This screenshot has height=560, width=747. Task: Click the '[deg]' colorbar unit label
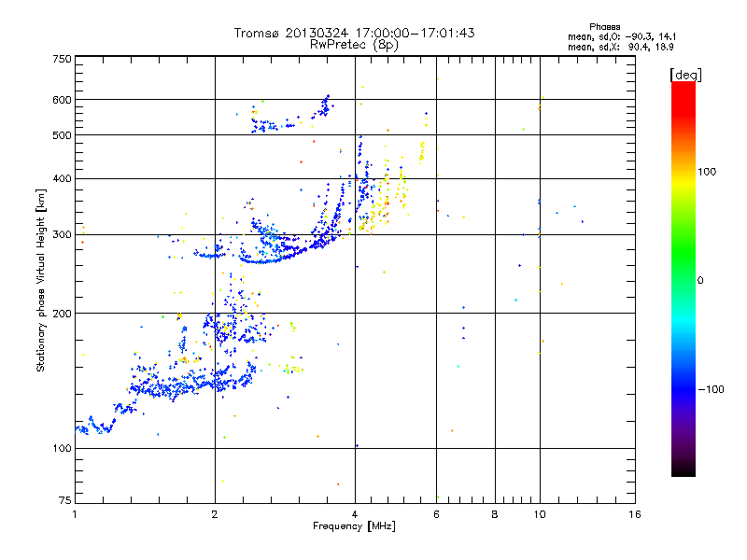(x=685, y=75)
